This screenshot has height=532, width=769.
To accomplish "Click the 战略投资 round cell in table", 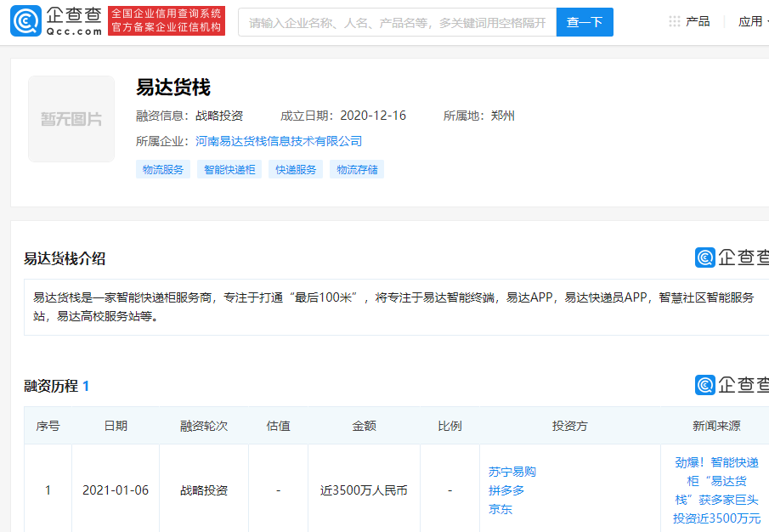I will pos(204,490).
